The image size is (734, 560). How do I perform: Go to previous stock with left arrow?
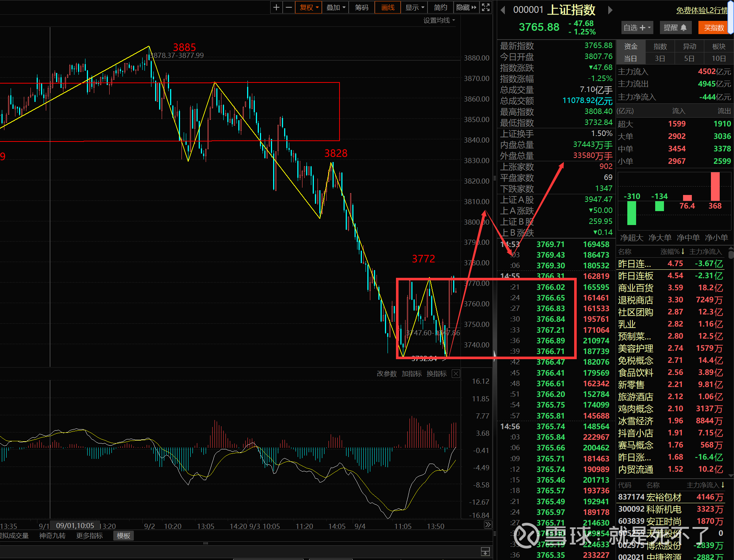pyautogui.click(x=503, y=10)
